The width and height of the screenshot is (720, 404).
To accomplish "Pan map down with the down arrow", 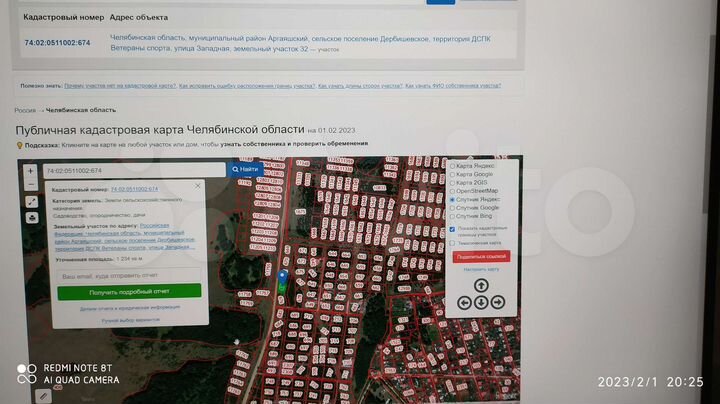I will [481, 302].
